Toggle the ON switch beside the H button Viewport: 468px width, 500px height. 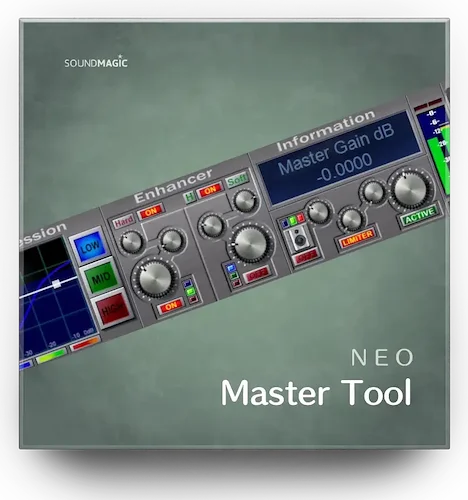pos(210,191)
